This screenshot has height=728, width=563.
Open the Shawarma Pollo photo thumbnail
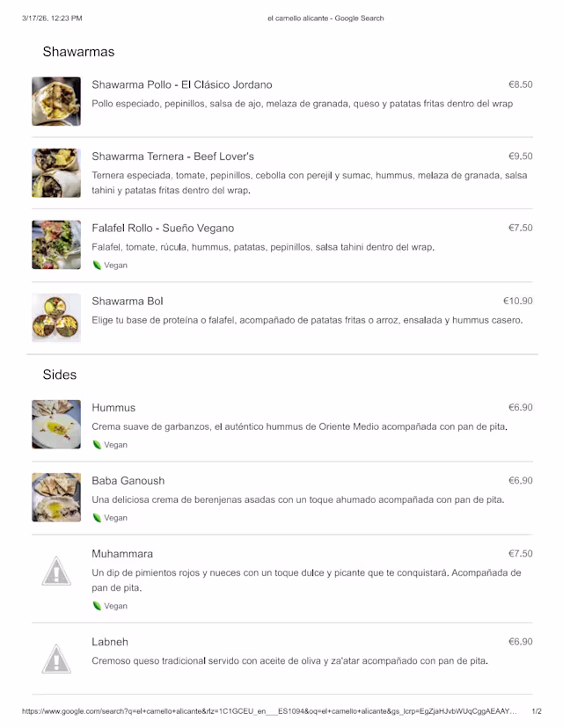coord(56,101)
